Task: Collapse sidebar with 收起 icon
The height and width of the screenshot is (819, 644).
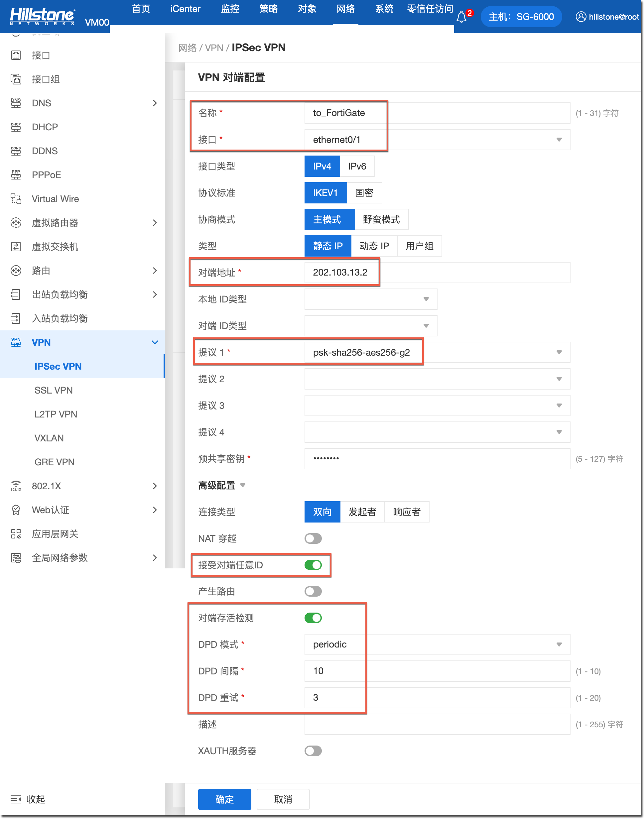Action: point(16,799)
